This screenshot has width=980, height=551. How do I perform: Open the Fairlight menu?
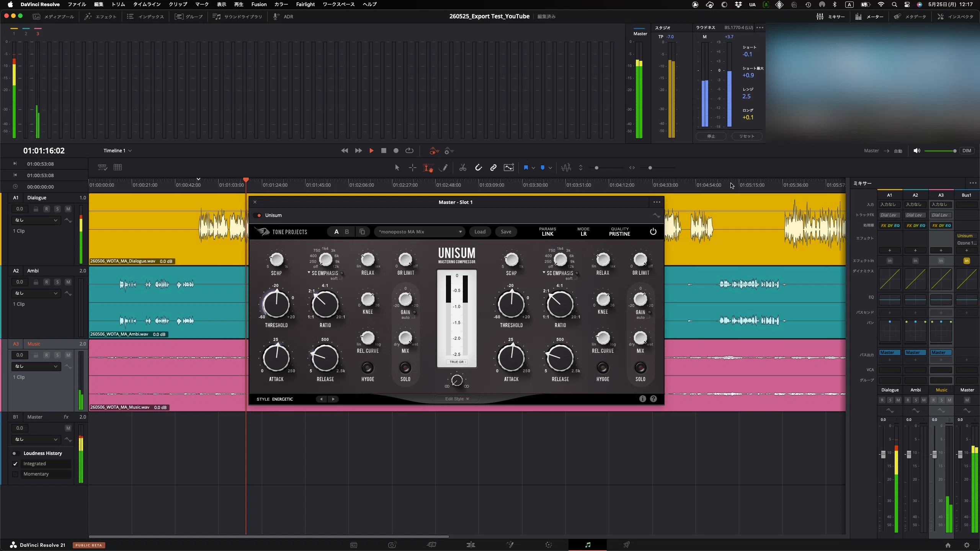pos(305,5)
